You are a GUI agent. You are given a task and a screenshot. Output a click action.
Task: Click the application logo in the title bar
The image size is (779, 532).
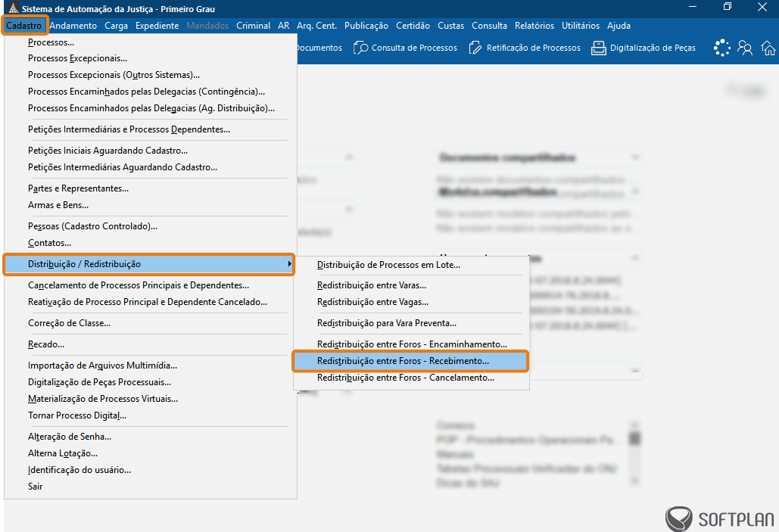pos(14,8)
